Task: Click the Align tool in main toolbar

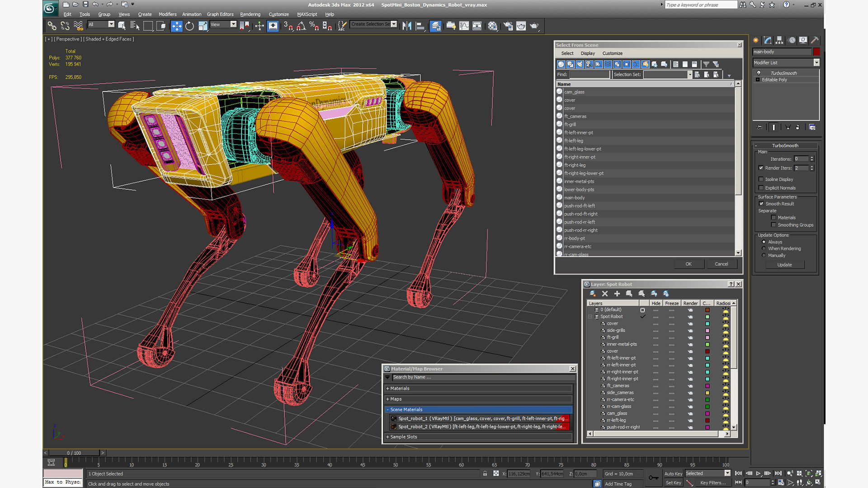Action: tap(420, 26)
